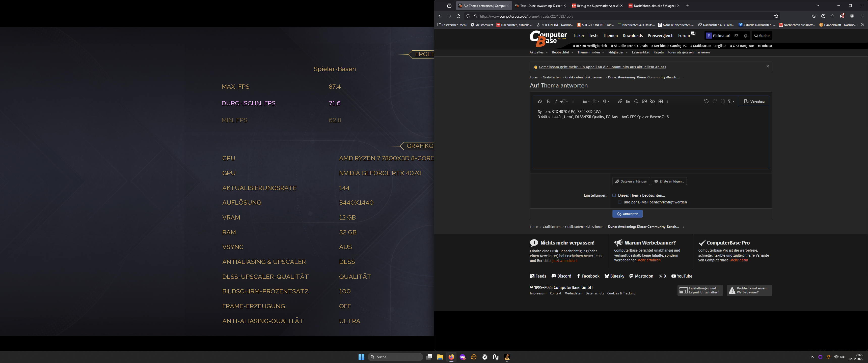Open the smiley emoji picker

pyautogui.click(x=636, y=101)
